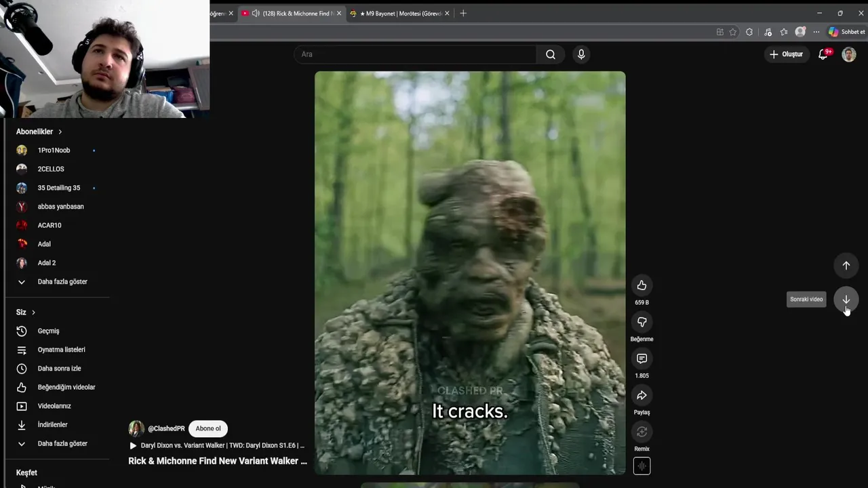The width and height of the screenshot is (868, 488).
Task: Open the YouTube account avatar menu
Action: pyautogui.click(x=849, y=54)
